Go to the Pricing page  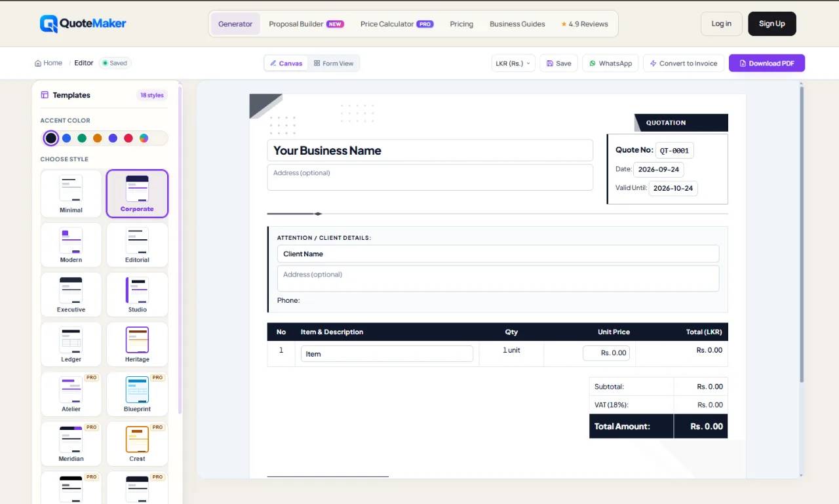461,24
